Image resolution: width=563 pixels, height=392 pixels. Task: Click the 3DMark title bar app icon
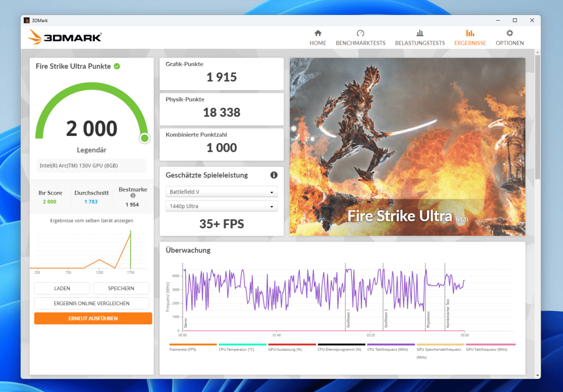pyautogui.click(x=27, y=20)
